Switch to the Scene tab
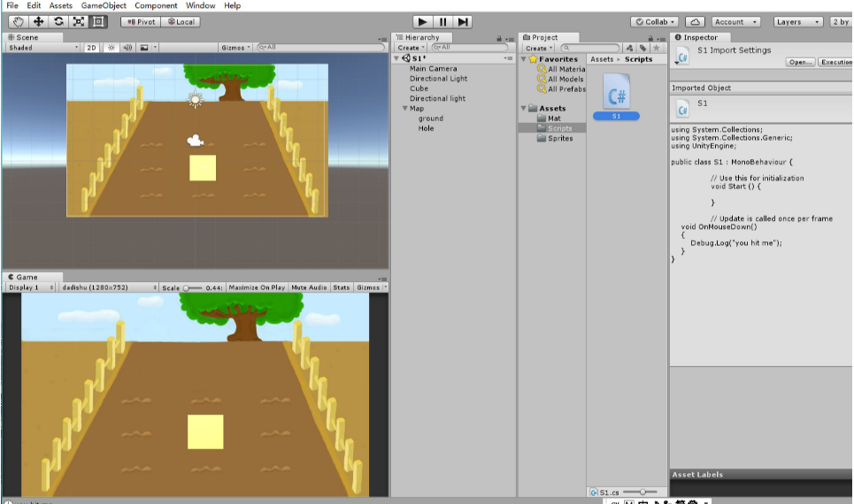 coord(33,37)
